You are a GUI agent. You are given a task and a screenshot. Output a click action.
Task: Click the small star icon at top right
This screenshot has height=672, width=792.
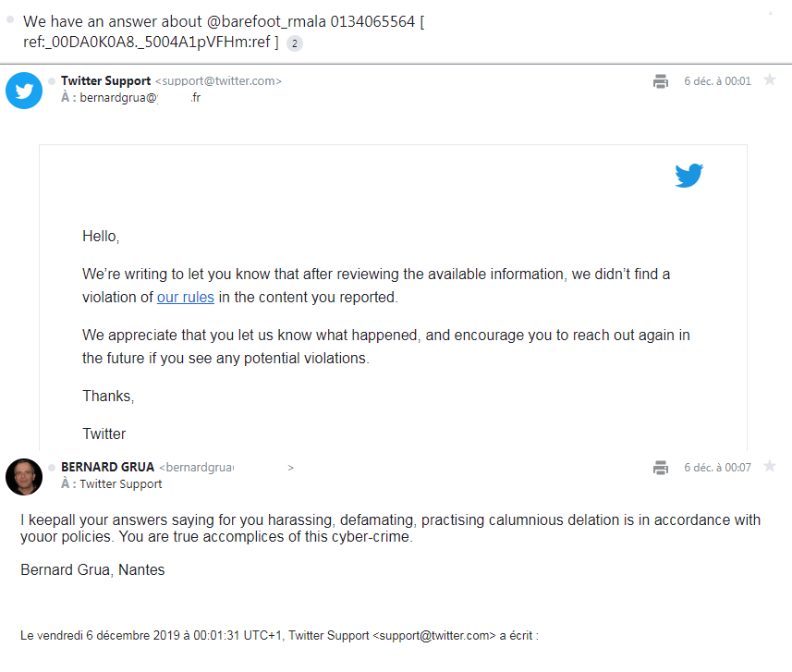click(x=770, y=12)
